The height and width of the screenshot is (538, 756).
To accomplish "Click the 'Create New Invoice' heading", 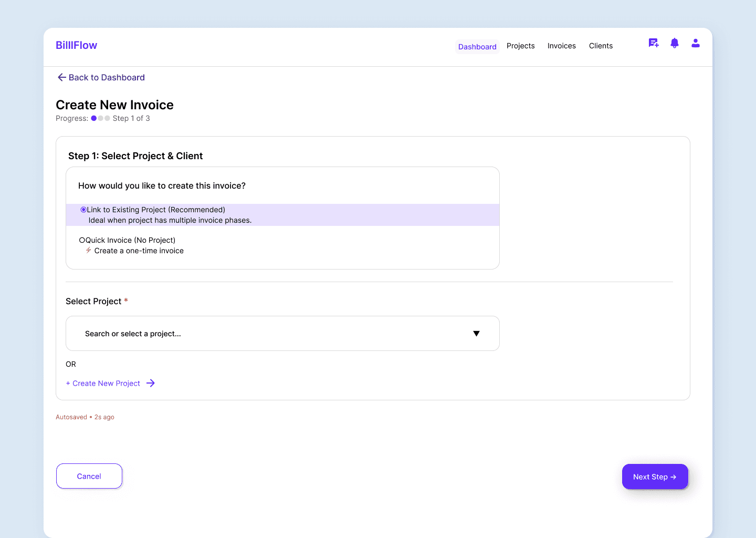I will [x=114, y=105].
